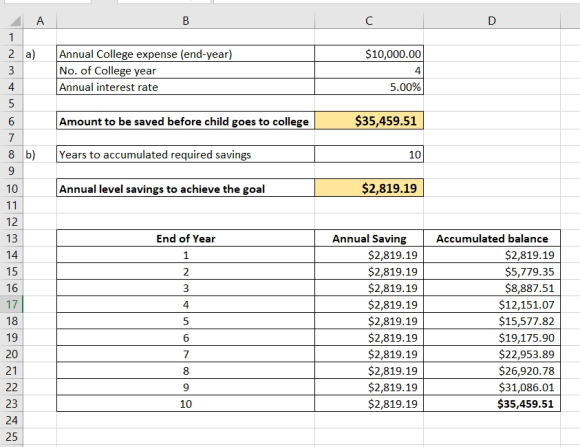The height and width of the screenshot is (447, 580).
Task: Click End of Year value 1
Action: [x=186, y=255]
